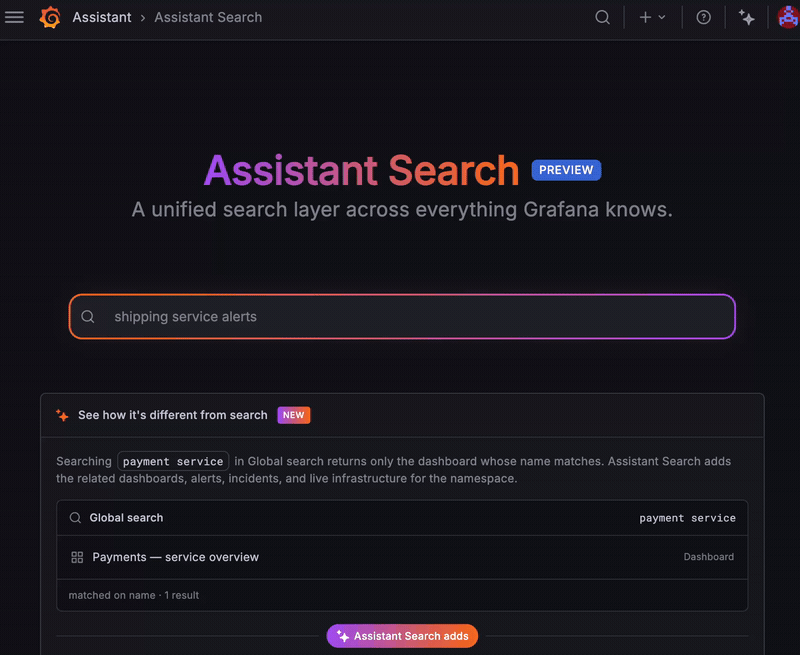Click the Assistant Search title heading

tap(361, 170)
